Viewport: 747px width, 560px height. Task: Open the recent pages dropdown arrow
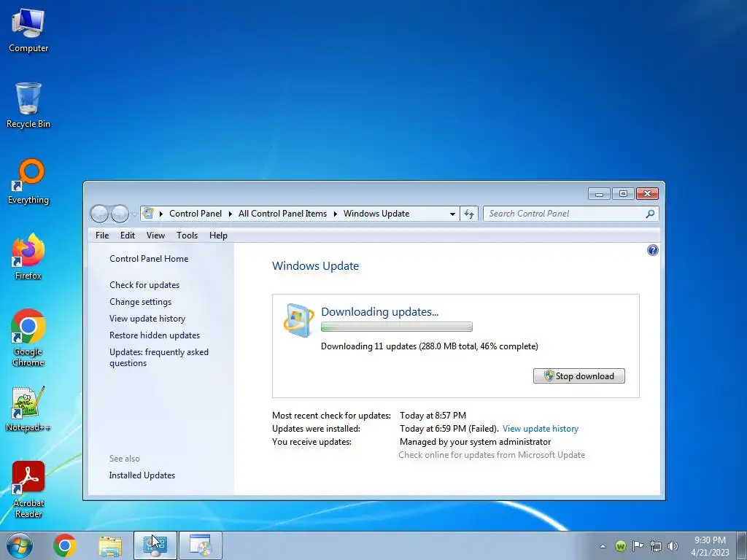pyautogui.click(x=134, y=214)
